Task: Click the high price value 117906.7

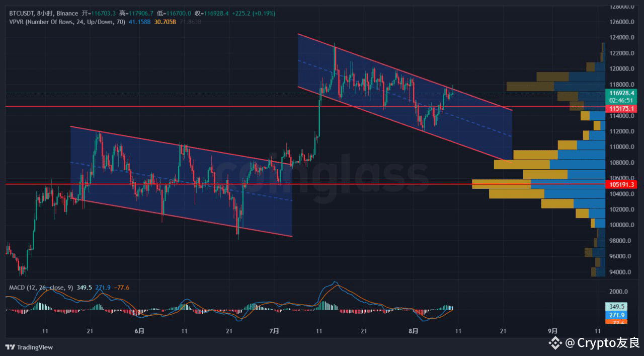Action: click(x=142, y=14)
